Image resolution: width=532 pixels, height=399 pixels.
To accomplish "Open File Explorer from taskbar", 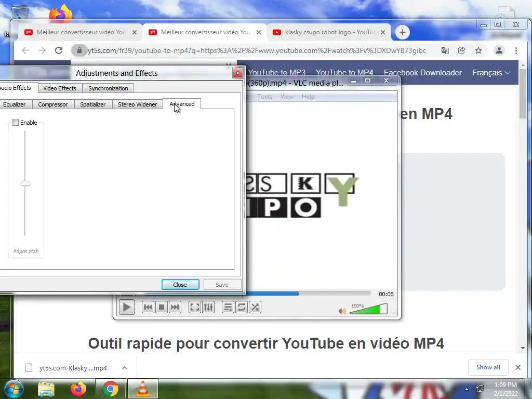I will (46, 389).
